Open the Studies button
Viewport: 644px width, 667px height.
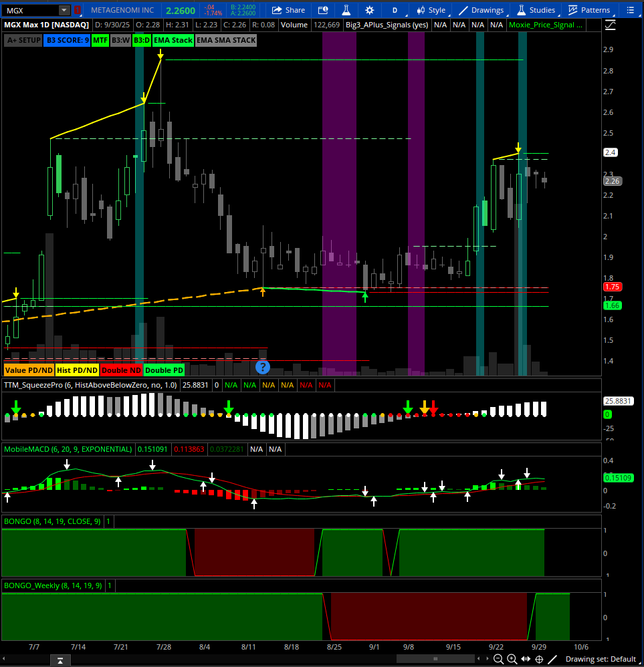[x=536, y=10]
